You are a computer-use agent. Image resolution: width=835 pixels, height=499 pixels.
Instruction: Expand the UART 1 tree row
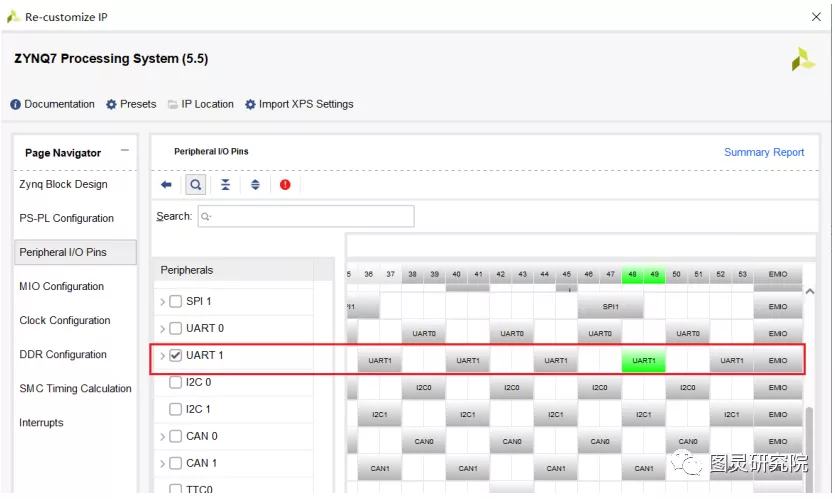tap(162, 356)
